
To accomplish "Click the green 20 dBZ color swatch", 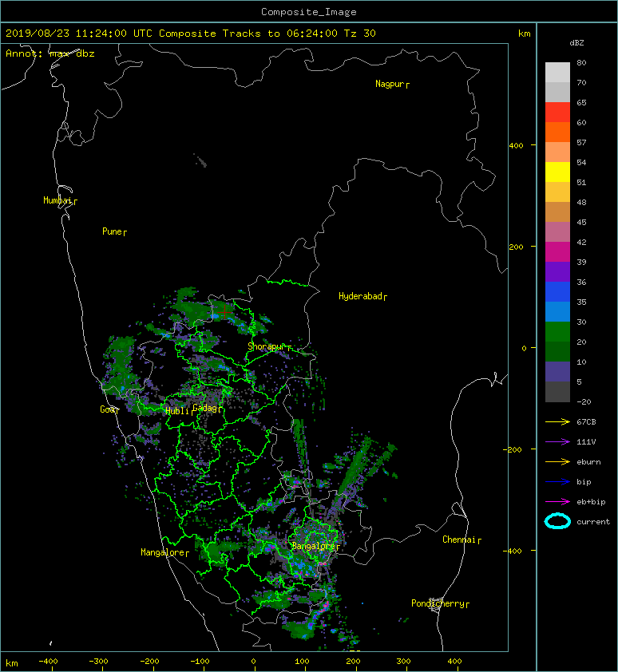I will pos(557,331).
